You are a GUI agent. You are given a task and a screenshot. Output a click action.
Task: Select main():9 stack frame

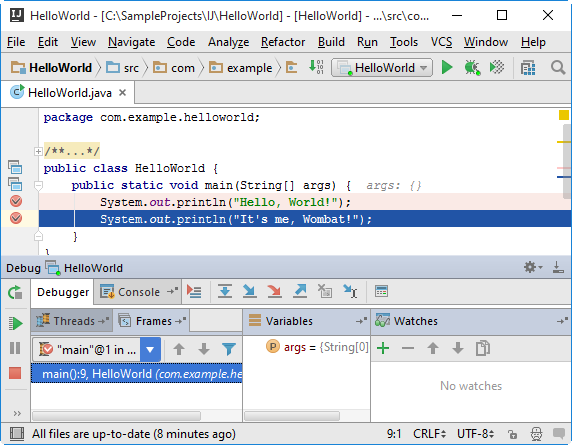[x=137, y=374]
